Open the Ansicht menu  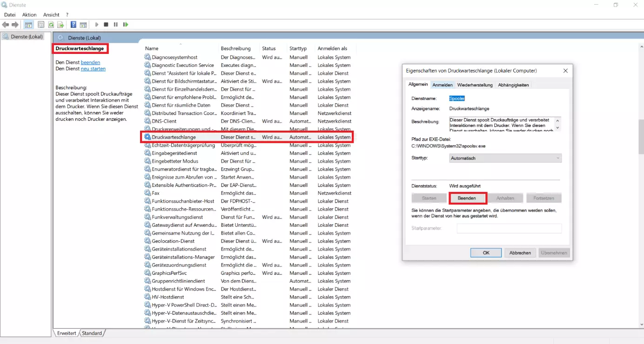[51, 15]
